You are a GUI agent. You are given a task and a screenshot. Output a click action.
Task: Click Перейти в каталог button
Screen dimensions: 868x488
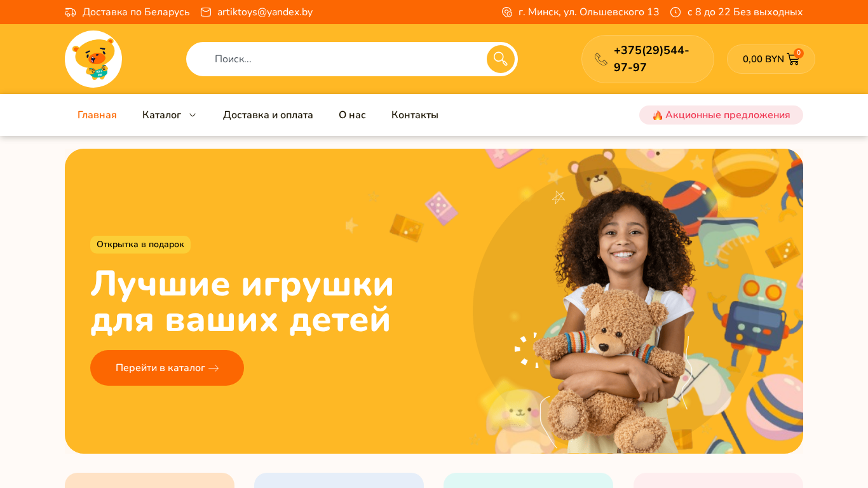coord(167,368)
